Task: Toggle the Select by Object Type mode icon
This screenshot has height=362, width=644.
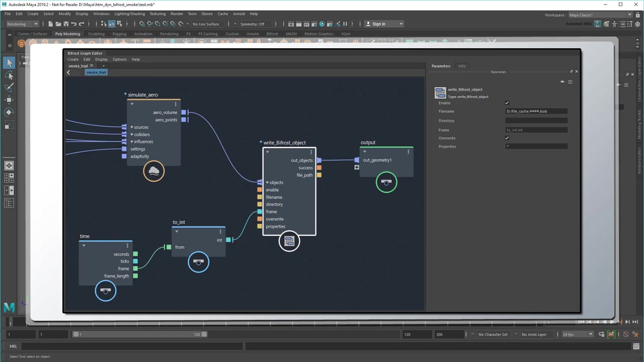Action: click(x=112, y=24)
